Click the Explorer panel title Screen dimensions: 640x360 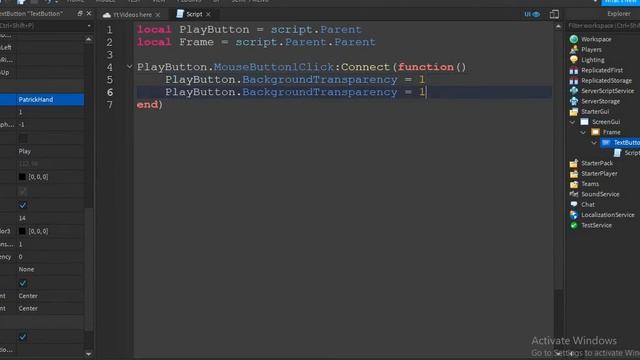tap(618, 13)
